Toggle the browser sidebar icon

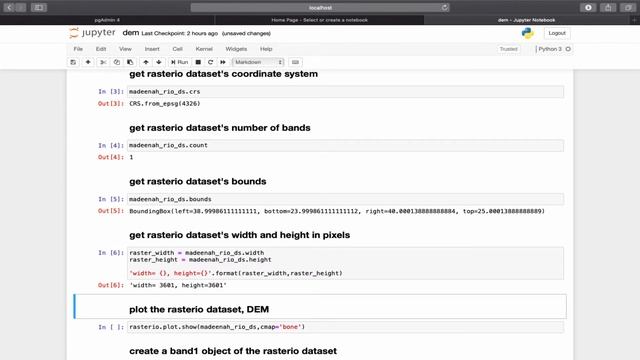(39, 7)
